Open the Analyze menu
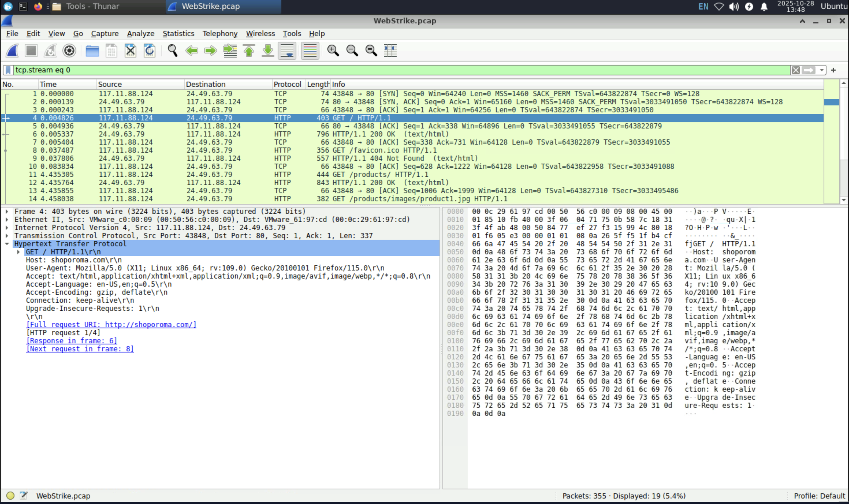 [x=141, y=33]
